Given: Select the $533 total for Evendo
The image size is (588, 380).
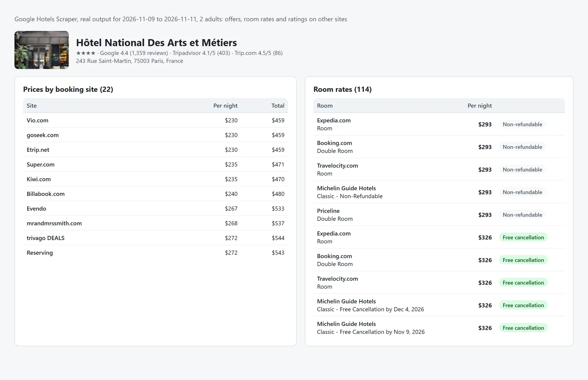Looking at the screenshot, I should tap(278, 208).
